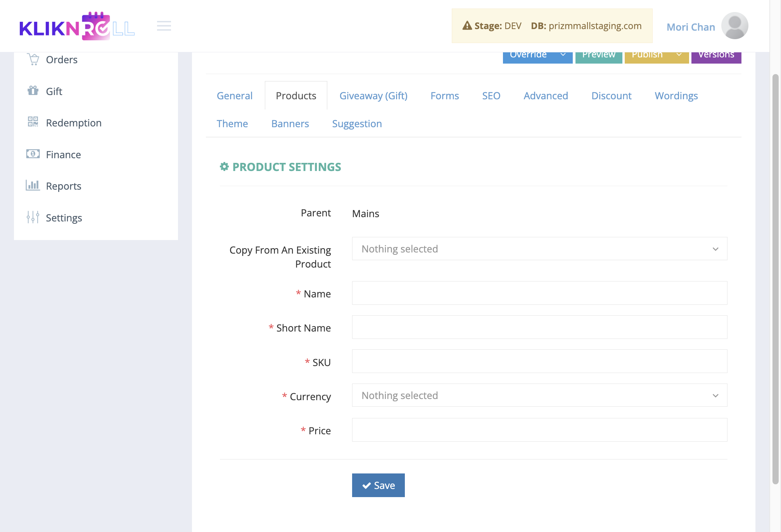Focus the Name input field
This screenshot has width=781, height=532.
(x=539, y=293)
